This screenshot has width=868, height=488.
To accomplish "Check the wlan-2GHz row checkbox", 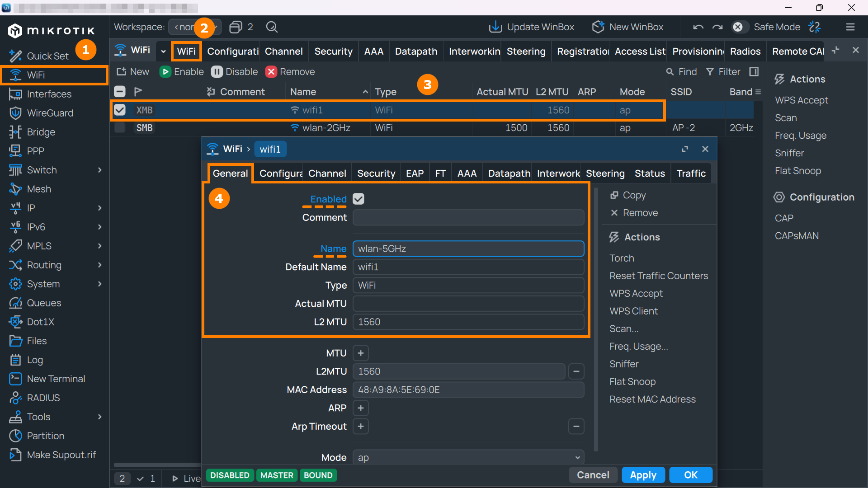I will (120, 128).
